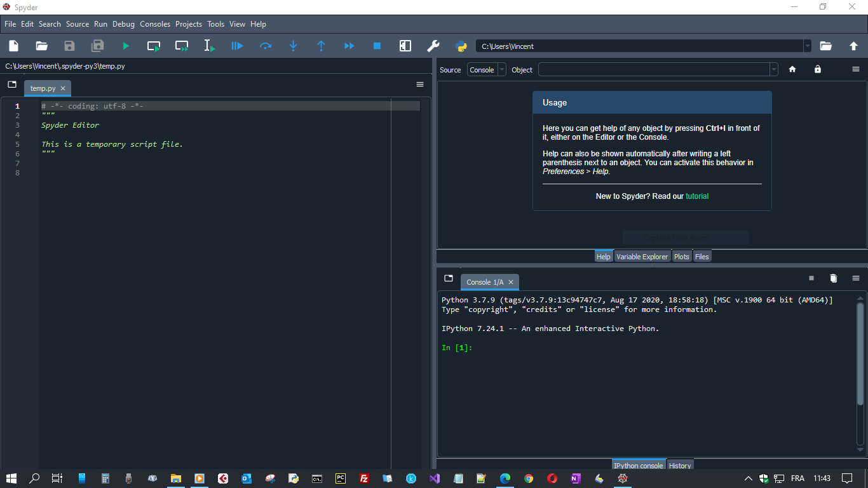This screenshot has width=868, height=488.
Task: Toggle the Help pane lock icon
Action: pyautogui.click(x=818, y=69)
